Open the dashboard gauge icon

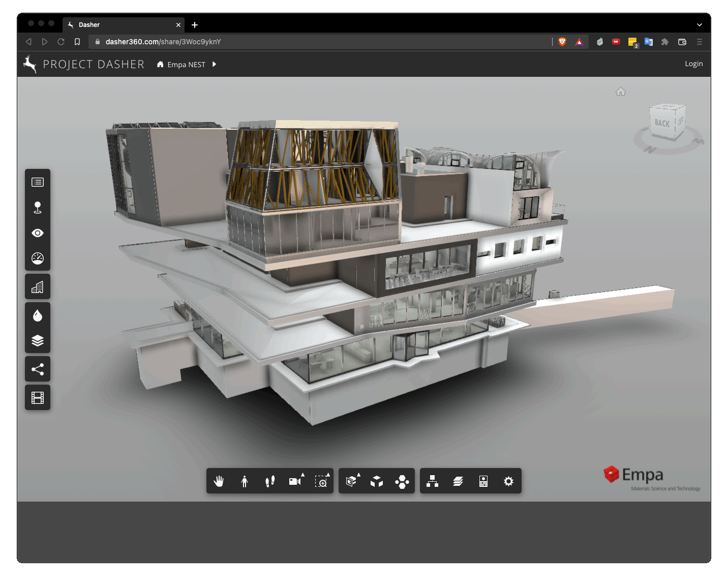38,258
